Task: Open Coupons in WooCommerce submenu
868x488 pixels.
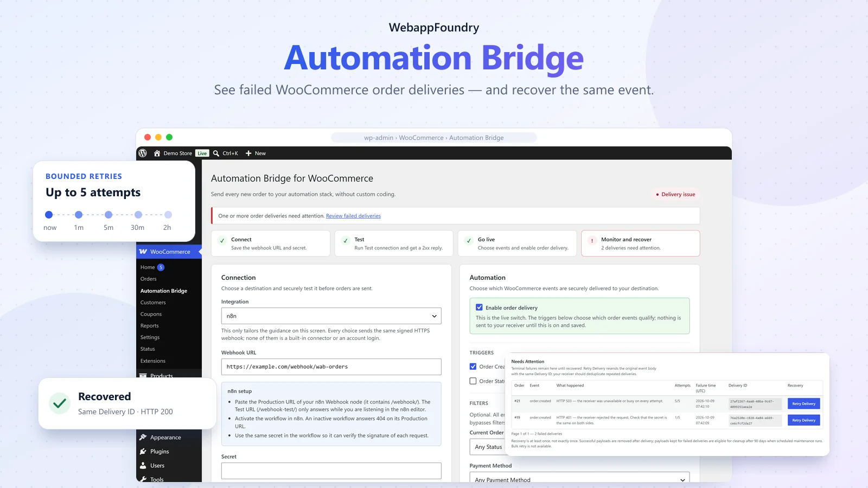Action: pos(151,314)
